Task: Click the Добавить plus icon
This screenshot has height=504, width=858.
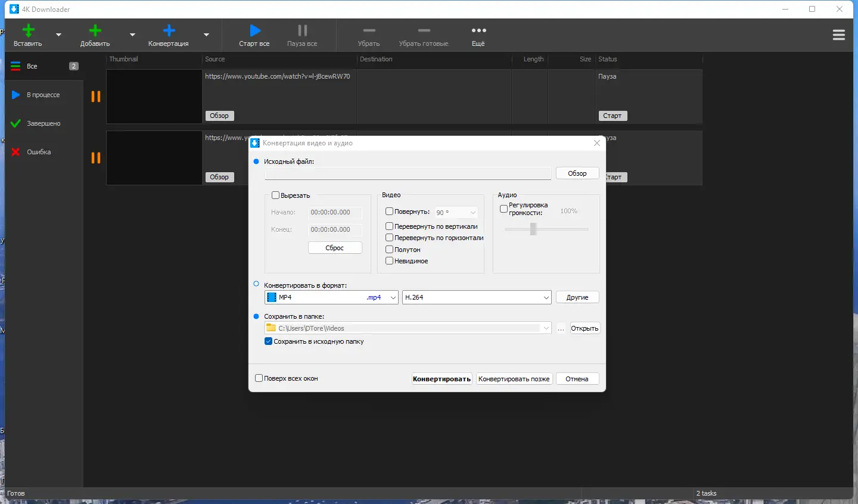Action: (95, 31)
